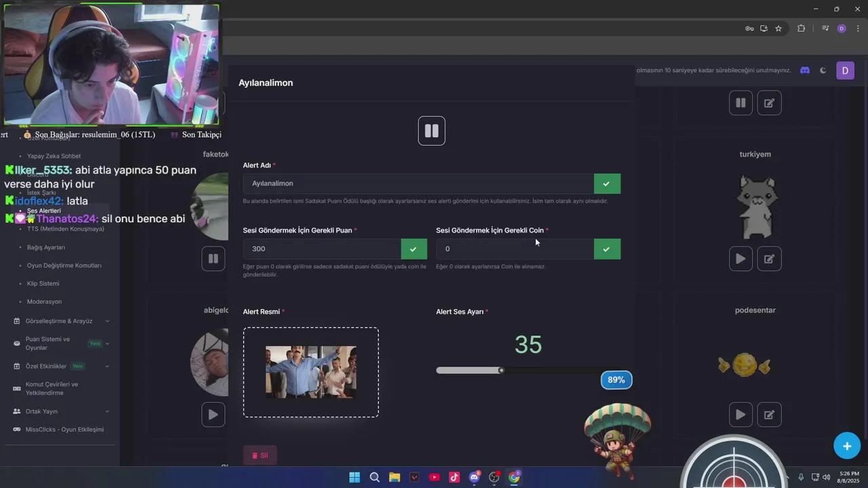Toggle dark mode with the moon icon
The width and height of the screenshot is (868, 488).
(823, 70)
